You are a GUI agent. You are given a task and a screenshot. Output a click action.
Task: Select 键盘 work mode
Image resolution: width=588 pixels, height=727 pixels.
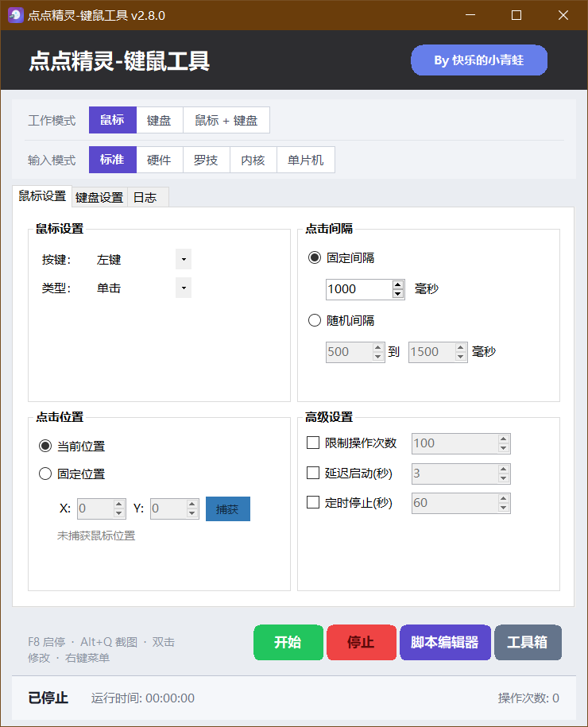[x=160, y=120]
